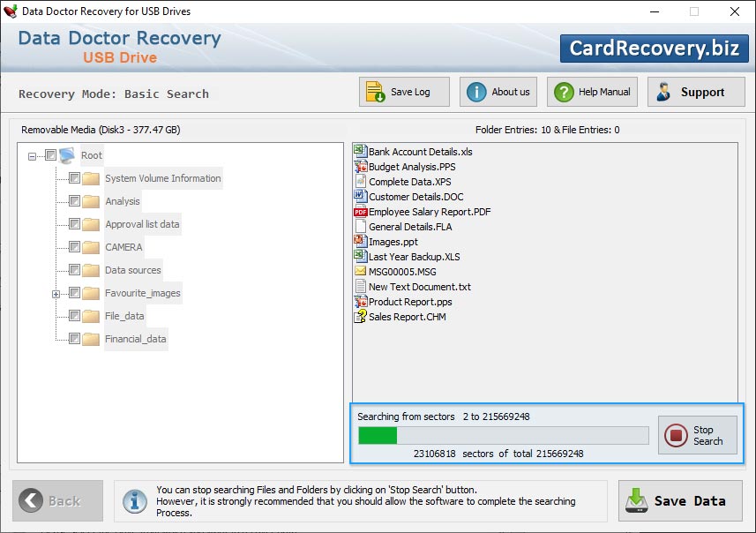Click the CAMERA folder icon
This screenshot has height=533, width=756.
coord(91,247)
